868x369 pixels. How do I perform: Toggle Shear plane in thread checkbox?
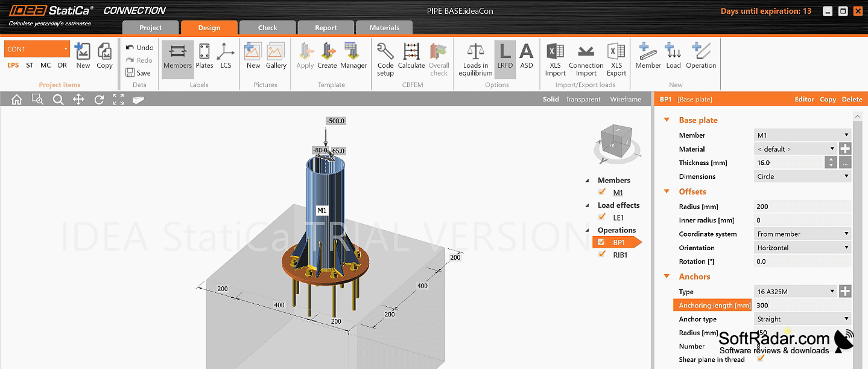pyautogui.click(x=761, y=359)
